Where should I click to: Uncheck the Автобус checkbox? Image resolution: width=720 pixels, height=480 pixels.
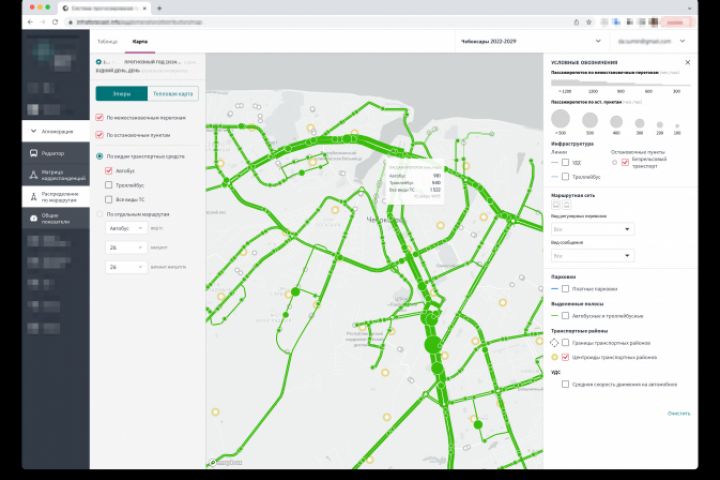pyautogui.click(x=108, y=171)
